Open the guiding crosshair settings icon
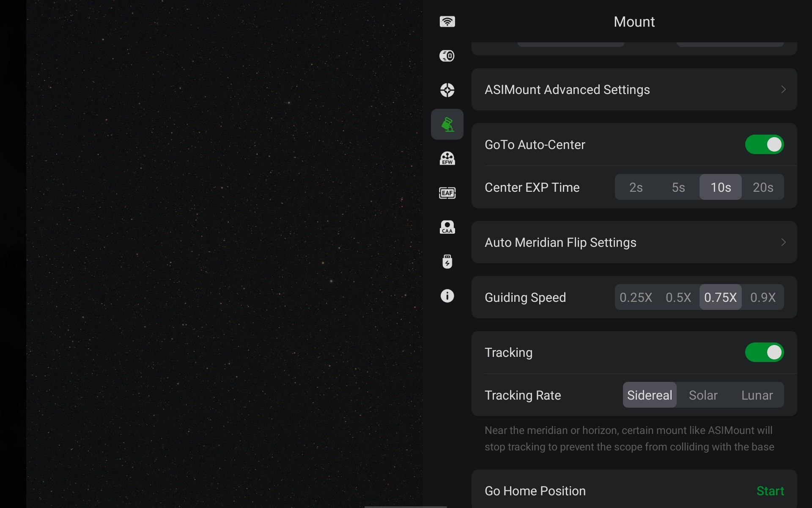The width and height of the screenshot is (812, 508). pos(447,90)
